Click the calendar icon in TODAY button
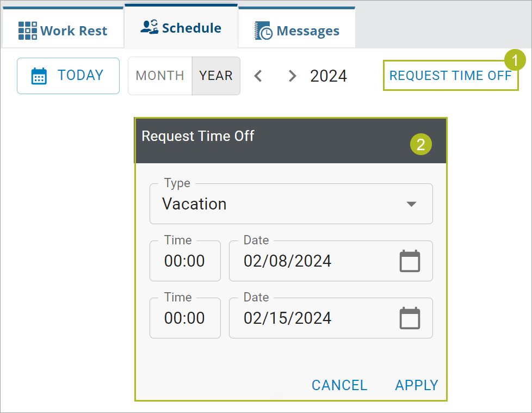The width and height of the screenshot is (532, 413). 39,76
